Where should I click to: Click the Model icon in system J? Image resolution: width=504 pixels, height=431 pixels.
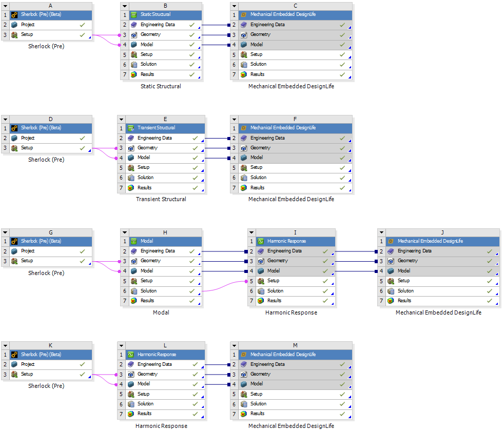pos(391,271)
